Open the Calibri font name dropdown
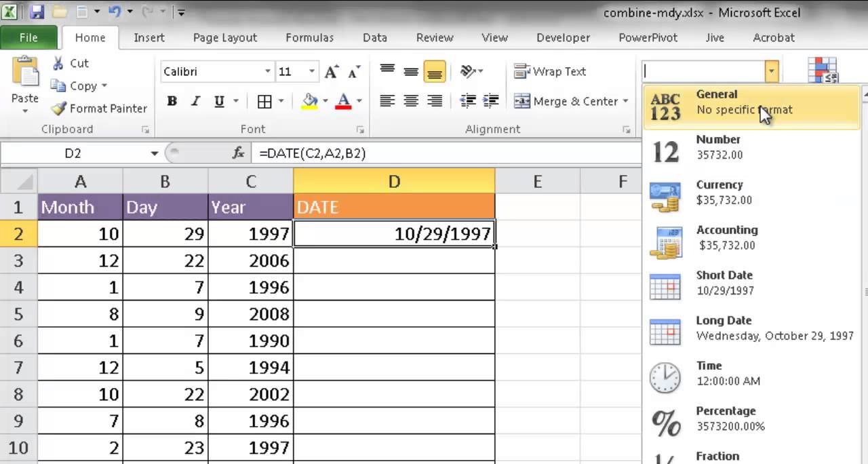This screenshot has width=868, height=464. tap(267, 71)
